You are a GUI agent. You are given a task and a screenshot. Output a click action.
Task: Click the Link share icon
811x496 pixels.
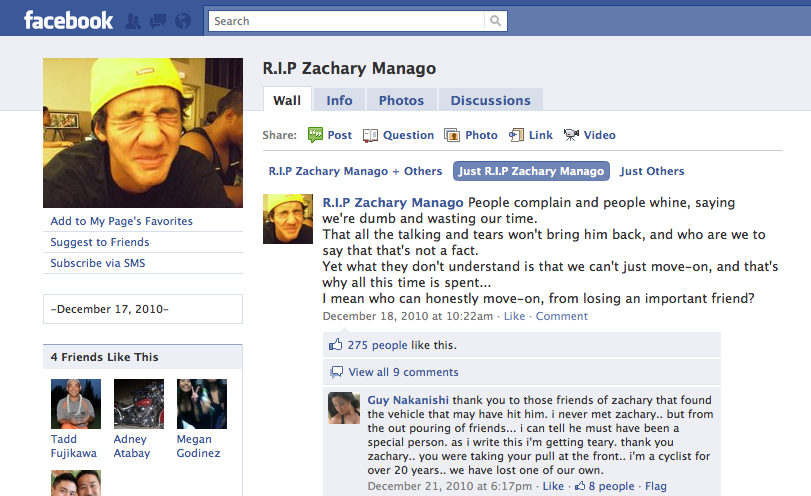(x=516, y=135)
